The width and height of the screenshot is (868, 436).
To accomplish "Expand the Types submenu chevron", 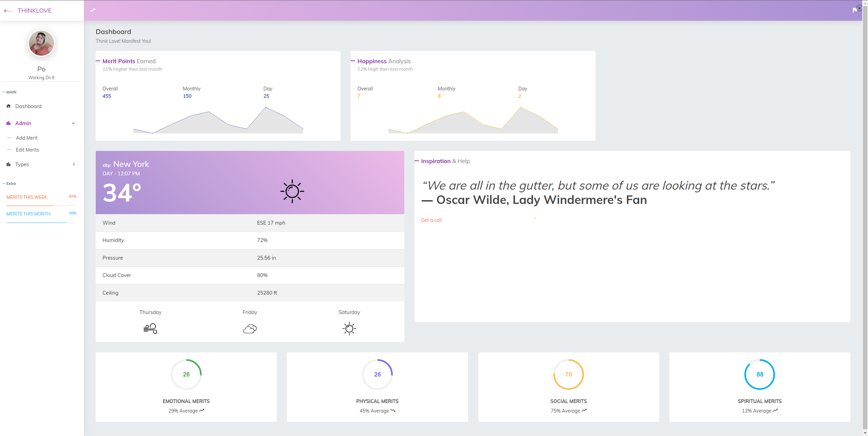I will coord(74,164).
